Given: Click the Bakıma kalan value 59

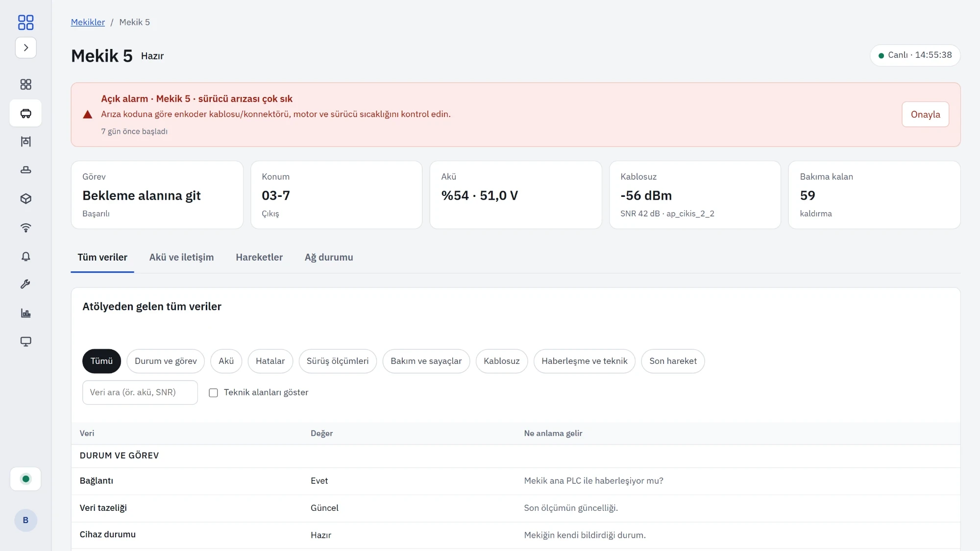Looking at the screenshot, I should [x=808, y=195].
